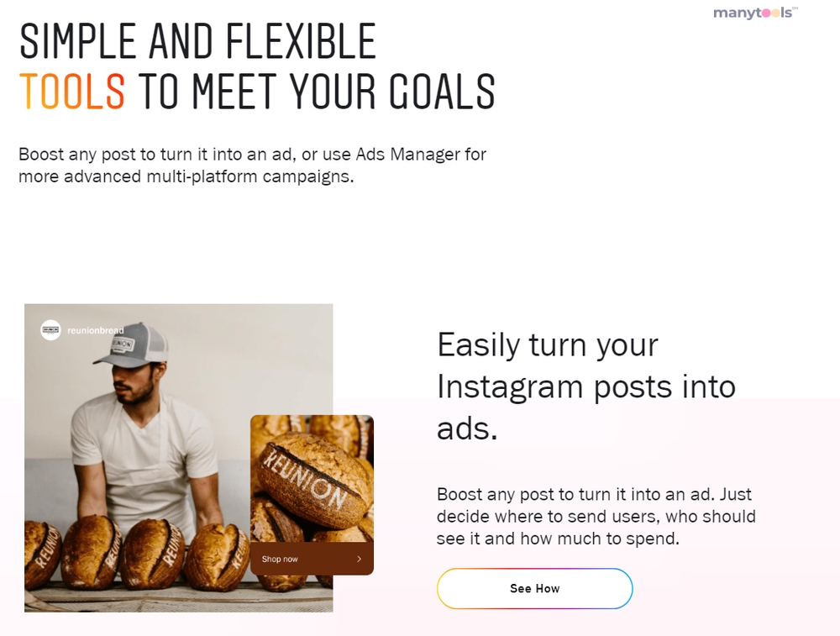This screenshot has height=636, width=840.
Task: Click the Shop now text
Action: [280, 559]
